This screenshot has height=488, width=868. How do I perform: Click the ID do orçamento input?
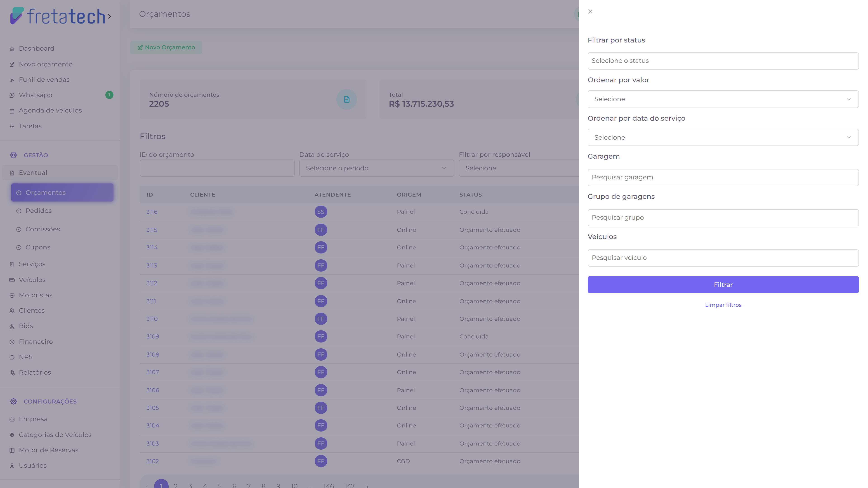point(217,168)
